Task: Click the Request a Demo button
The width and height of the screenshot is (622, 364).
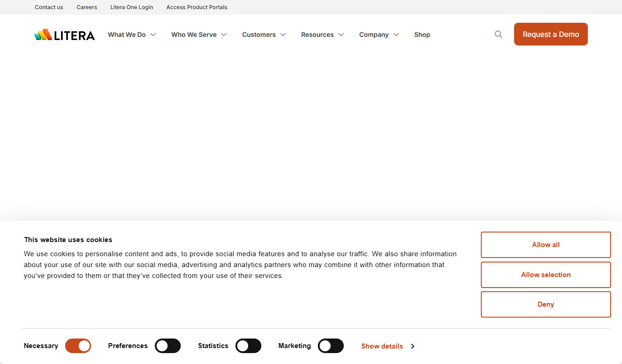Action: [551, 34]
